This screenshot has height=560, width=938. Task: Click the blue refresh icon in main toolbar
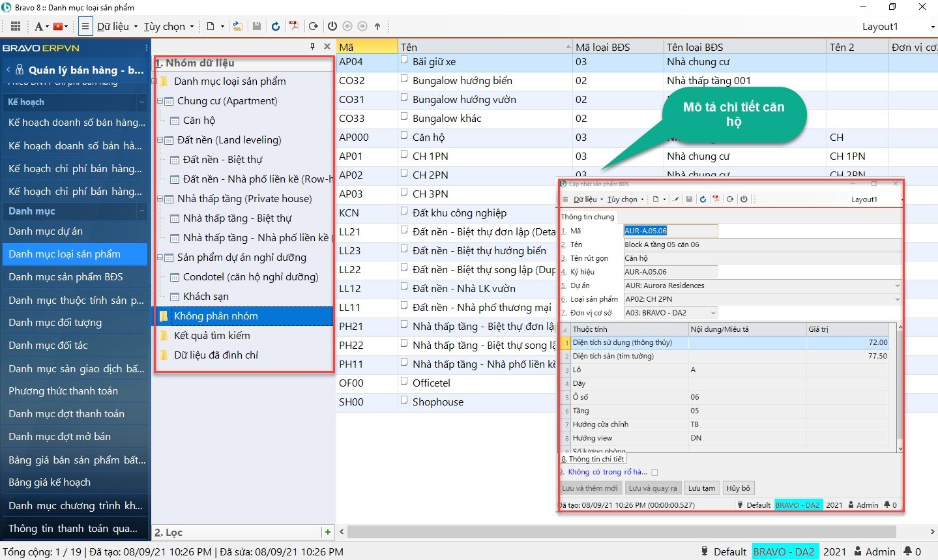click(276, 26)
